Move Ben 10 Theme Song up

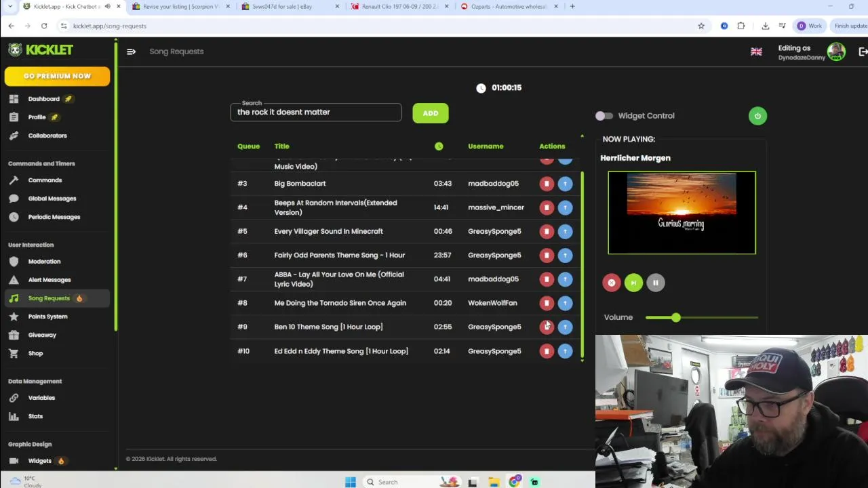(x=565, y=327)
